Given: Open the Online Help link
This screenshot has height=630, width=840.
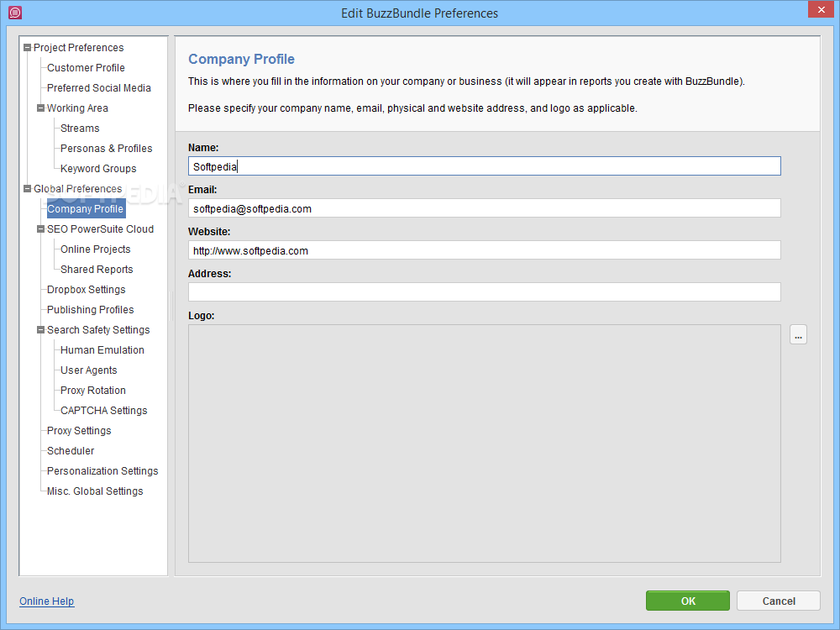Looking at the screenshot, I should pos(46,601).
